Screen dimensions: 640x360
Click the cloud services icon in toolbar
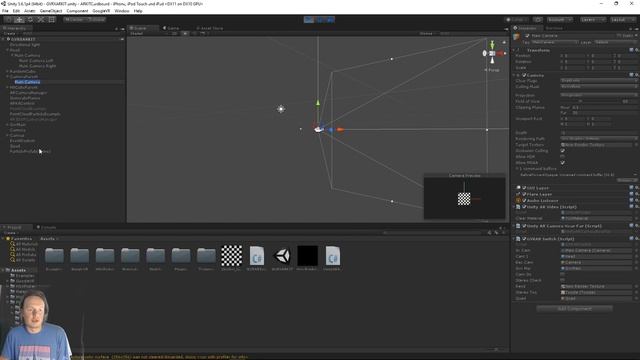tap(538, 20)
